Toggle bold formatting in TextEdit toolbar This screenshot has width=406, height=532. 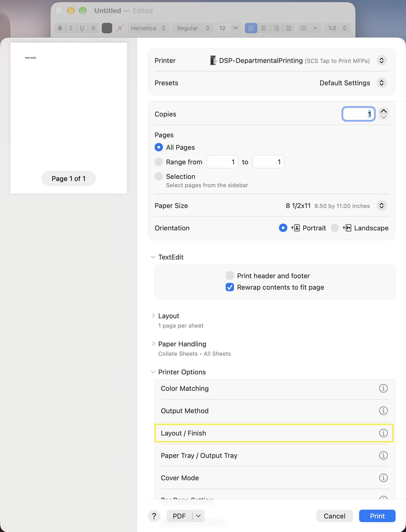pyautogui.click(x=60, y=28)
